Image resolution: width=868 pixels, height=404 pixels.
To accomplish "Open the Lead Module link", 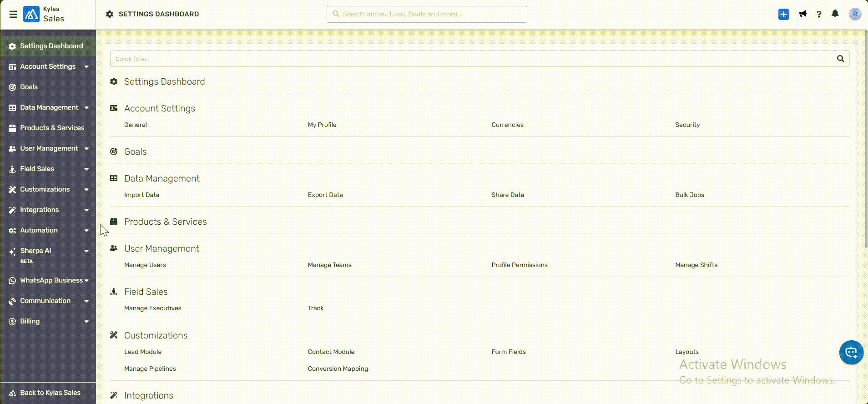I will tap(143, 352).
